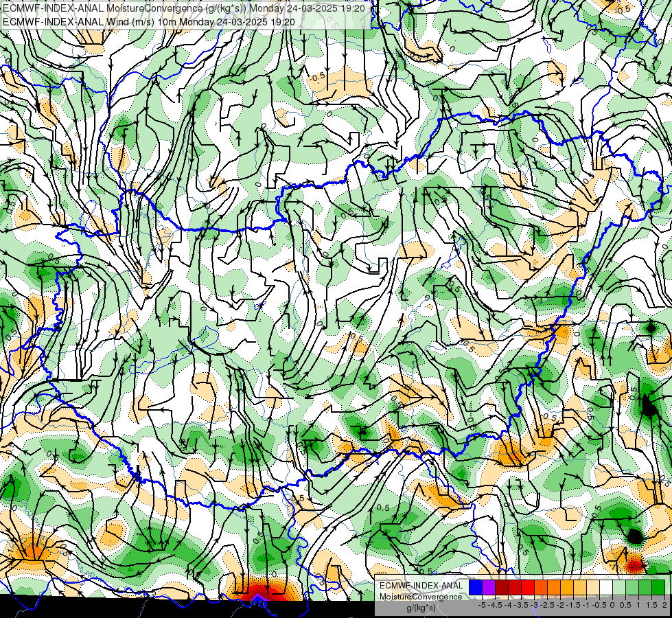Choose the pale peach legend swatch
672x618 pixels.
pyautogui.click(x=592, y=587)
